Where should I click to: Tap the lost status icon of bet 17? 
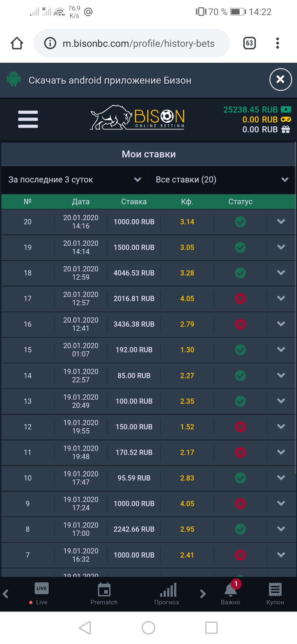tap(240, 298)
